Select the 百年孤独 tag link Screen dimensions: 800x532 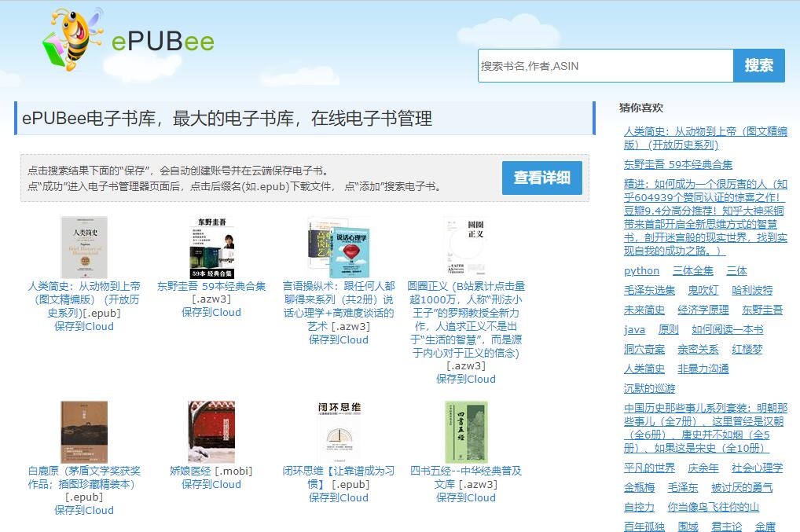644,526
